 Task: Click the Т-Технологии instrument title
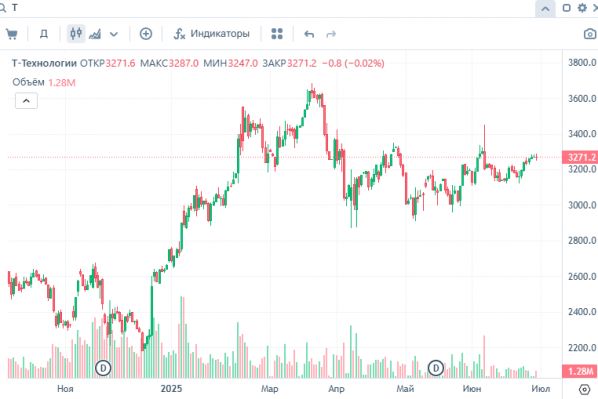[x=44, y=63]
